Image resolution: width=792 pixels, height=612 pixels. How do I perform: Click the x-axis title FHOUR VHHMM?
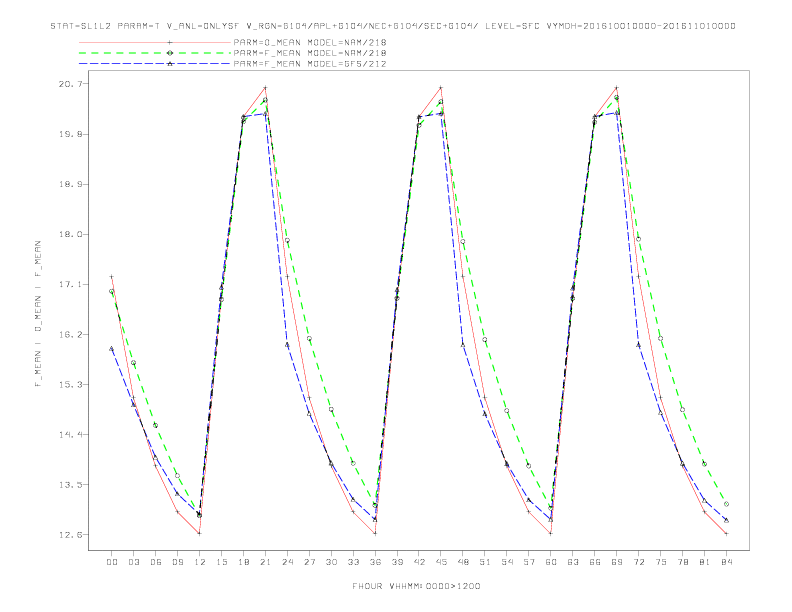[x=416, y=586]
